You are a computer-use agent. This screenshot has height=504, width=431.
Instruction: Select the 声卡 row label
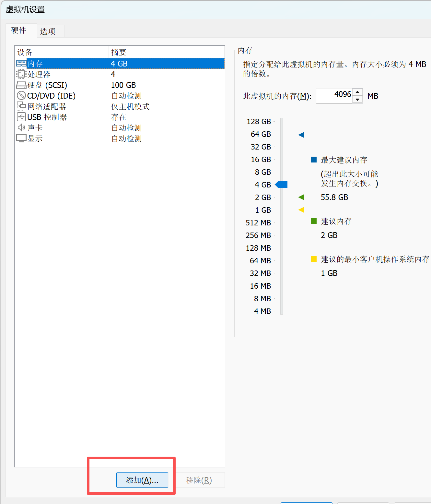pos(35,128)
